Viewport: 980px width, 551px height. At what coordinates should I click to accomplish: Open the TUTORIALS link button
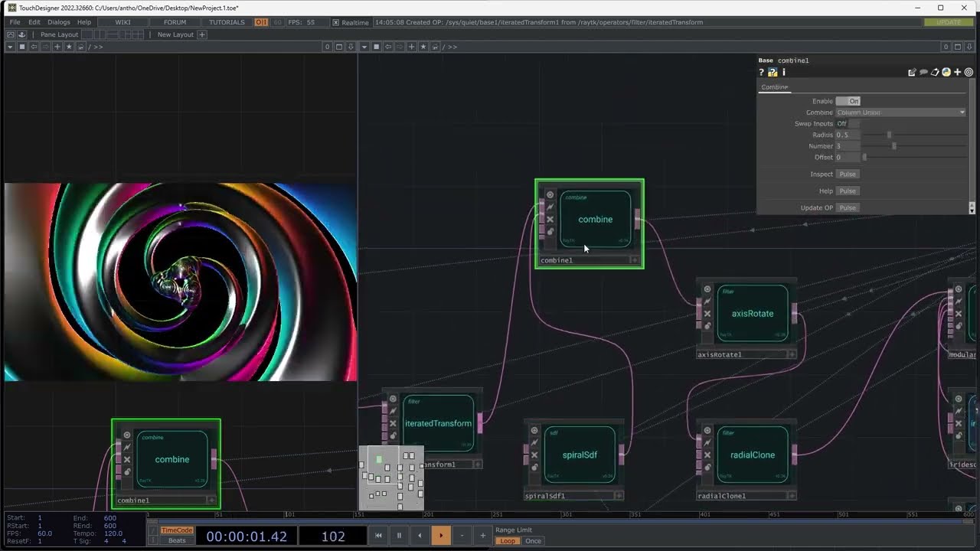pos(227,22)
